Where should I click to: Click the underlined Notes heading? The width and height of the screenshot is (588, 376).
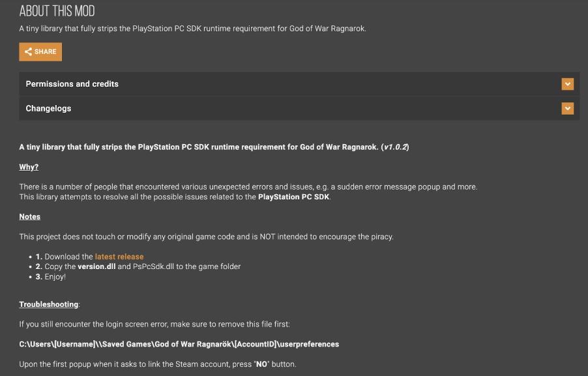click(x=29, y=217)
